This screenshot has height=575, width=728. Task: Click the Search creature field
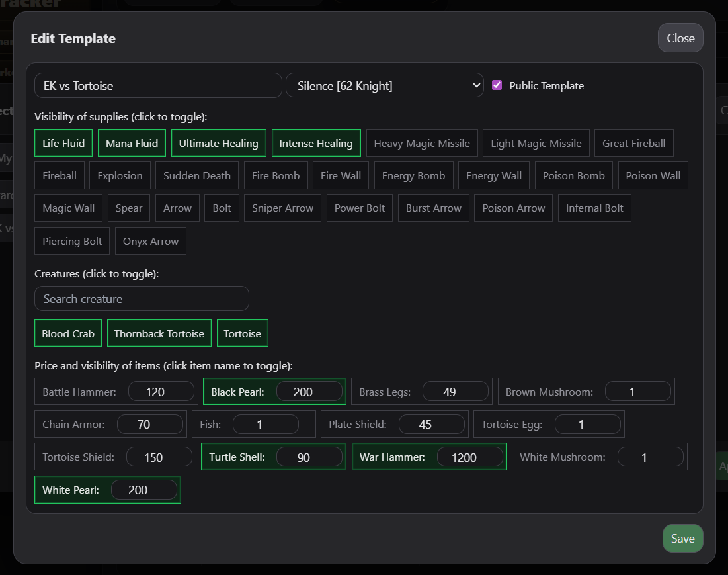click(x=142, y=298)
